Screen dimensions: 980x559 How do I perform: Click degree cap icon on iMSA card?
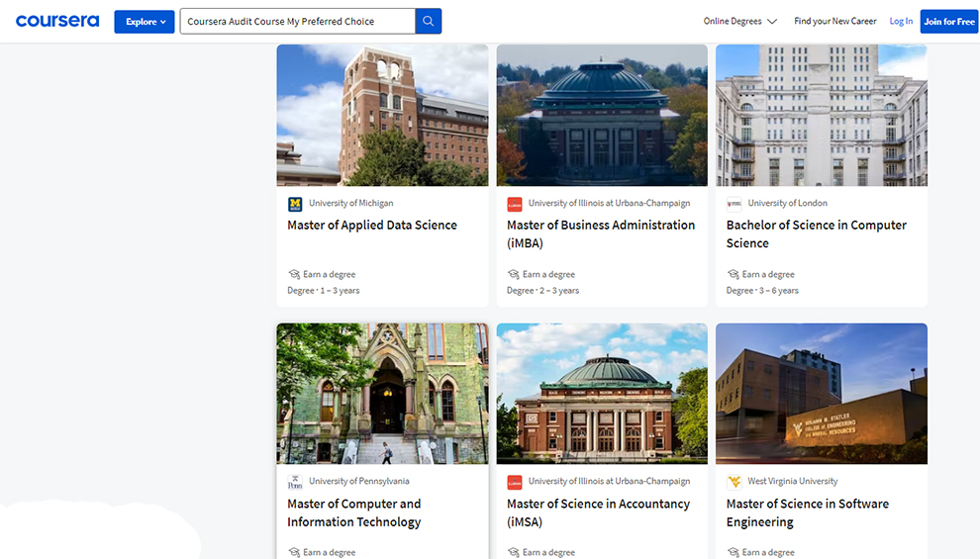coord(513,552)
